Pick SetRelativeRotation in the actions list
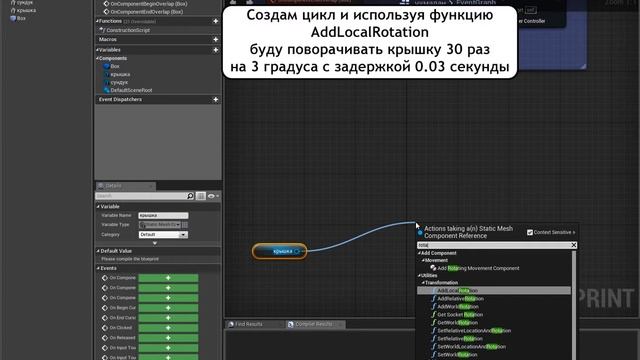This screenshot has height=360, width=640. tap(460, 338)
